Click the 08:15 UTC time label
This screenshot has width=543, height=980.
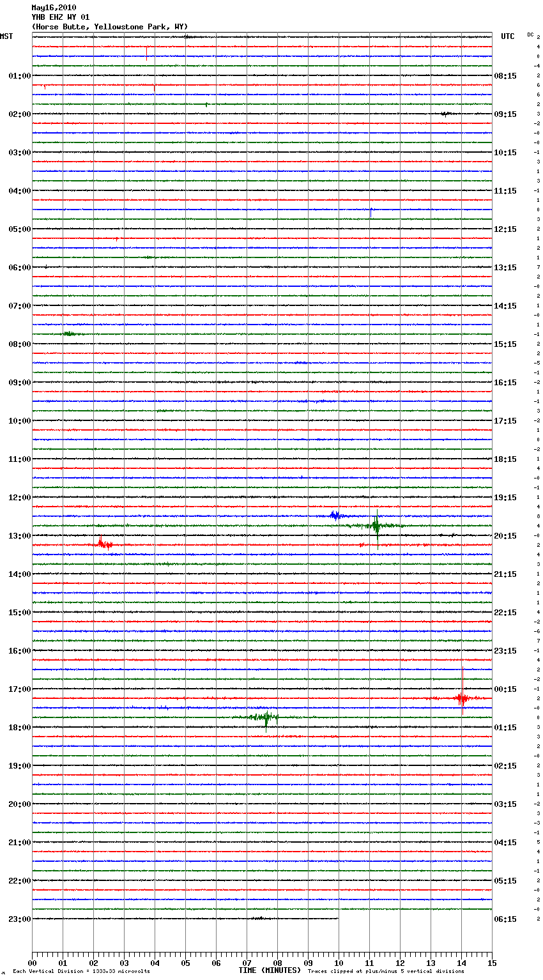505,76
